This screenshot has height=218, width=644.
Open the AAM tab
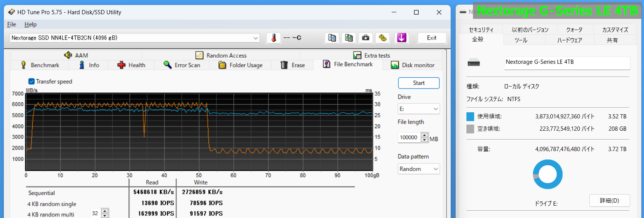76,55
